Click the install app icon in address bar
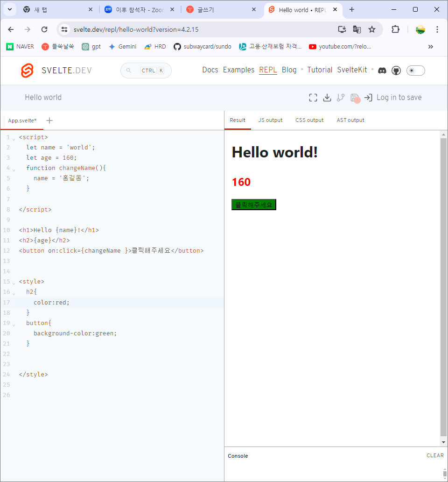 click(342, 29)
